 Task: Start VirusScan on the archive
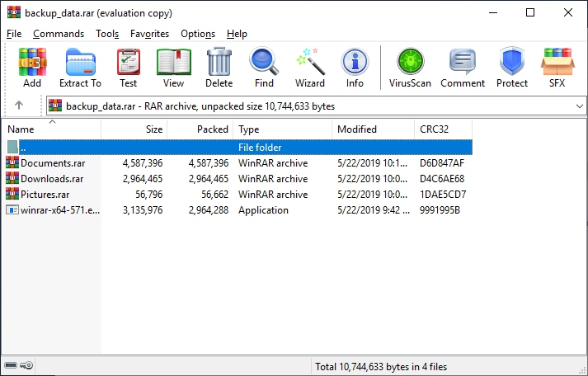point(410,68)
